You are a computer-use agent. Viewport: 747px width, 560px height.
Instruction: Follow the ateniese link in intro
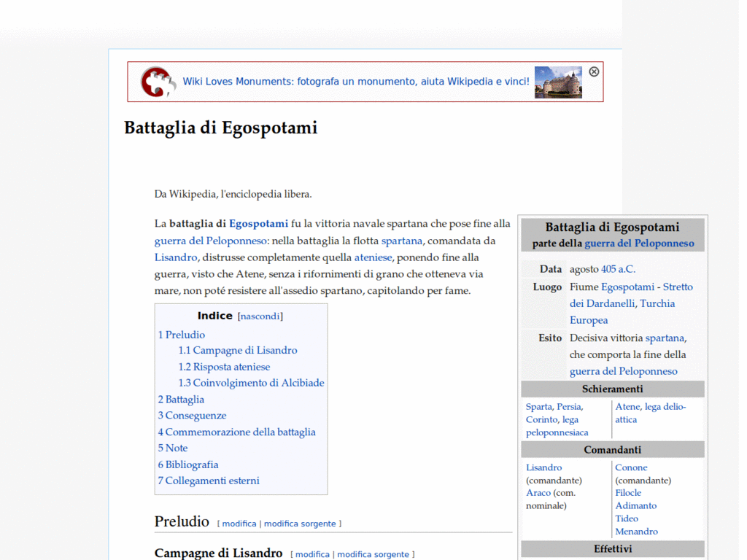(373, 257)
